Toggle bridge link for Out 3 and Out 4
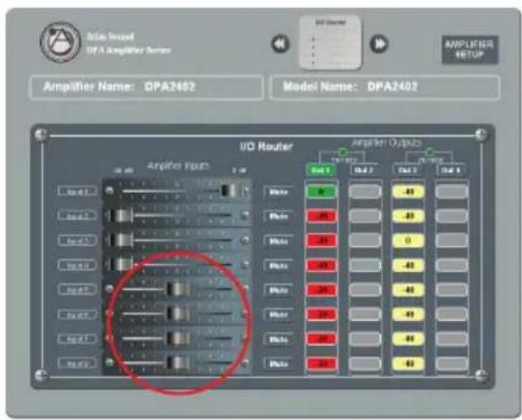Viewport: 522px width, 420px height. click(429, 152)
